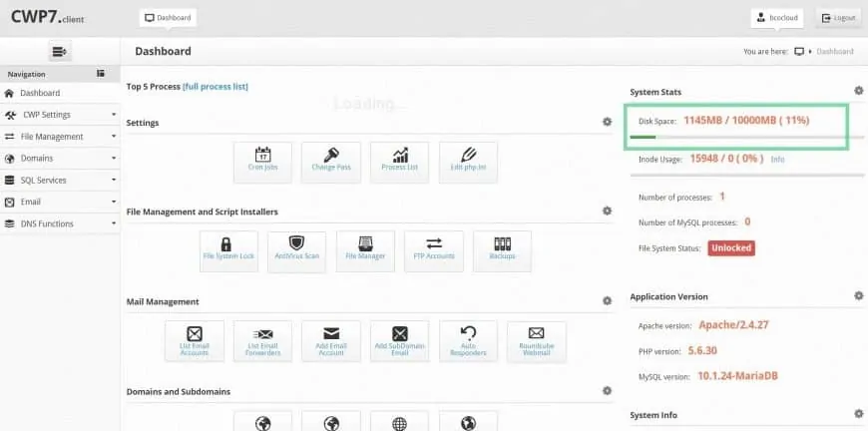Expand the Email sidebar menu
This screenshot has width=868, height=431.
pyautogui.click(x=60, y=202)
